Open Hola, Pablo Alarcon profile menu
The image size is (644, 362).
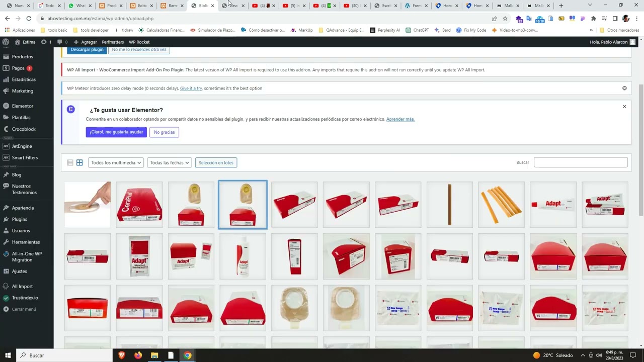(x=612, y=42)
